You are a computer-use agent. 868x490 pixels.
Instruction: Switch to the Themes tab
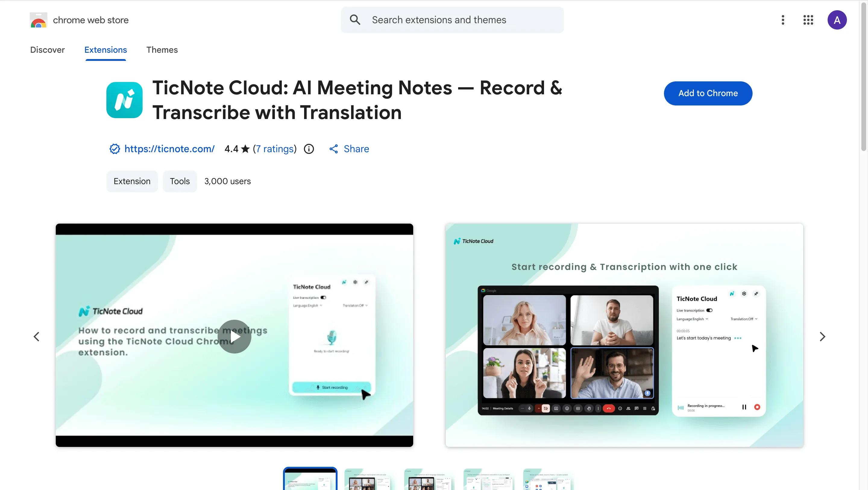pyautogui.click(x=162, y=50)
